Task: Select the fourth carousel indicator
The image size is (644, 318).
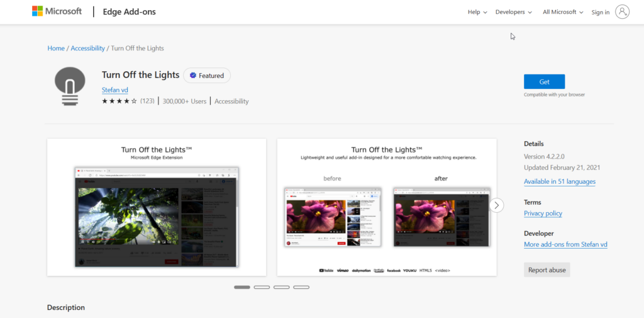Action: [x=301, y=287]
